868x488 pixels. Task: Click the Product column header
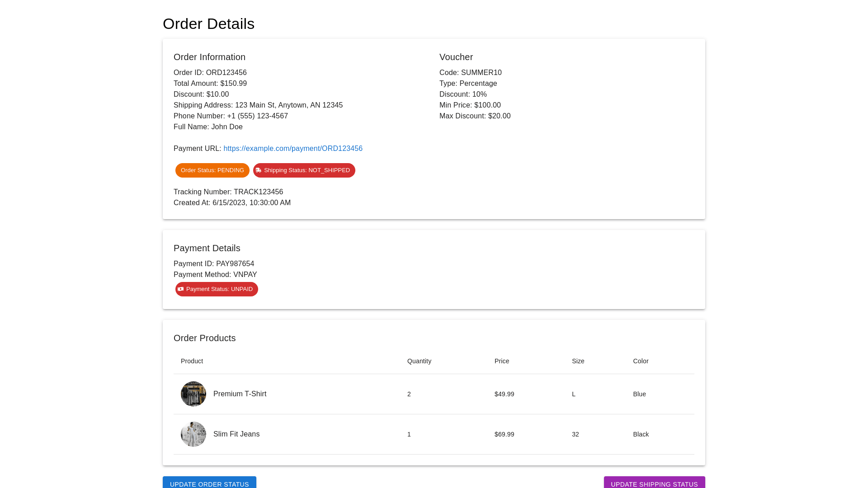pyautogui.click(x=192, y=361)
